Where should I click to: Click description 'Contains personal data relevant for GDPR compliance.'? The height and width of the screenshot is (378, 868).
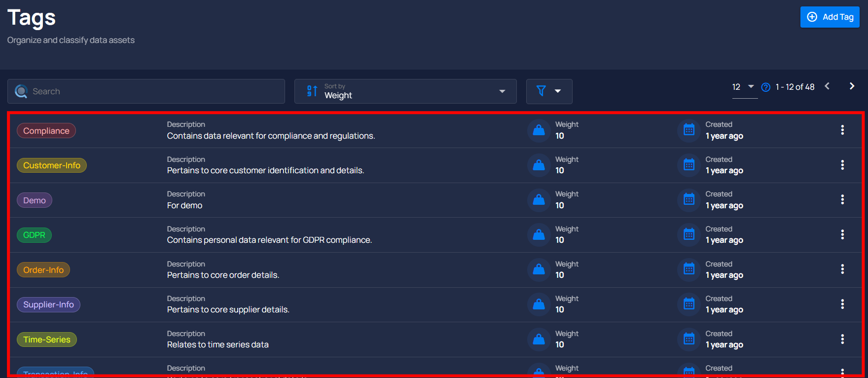tap(269, 240)
